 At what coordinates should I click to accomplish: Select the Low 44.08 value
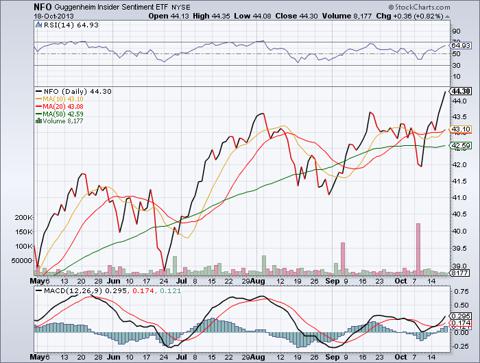tap(252, 16)
